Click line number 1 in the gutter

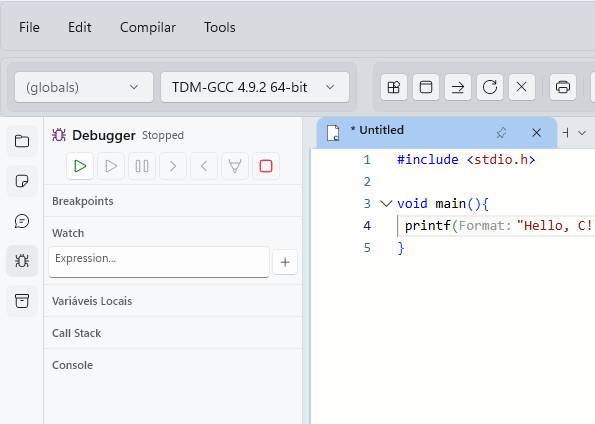(x=367, y=159)
